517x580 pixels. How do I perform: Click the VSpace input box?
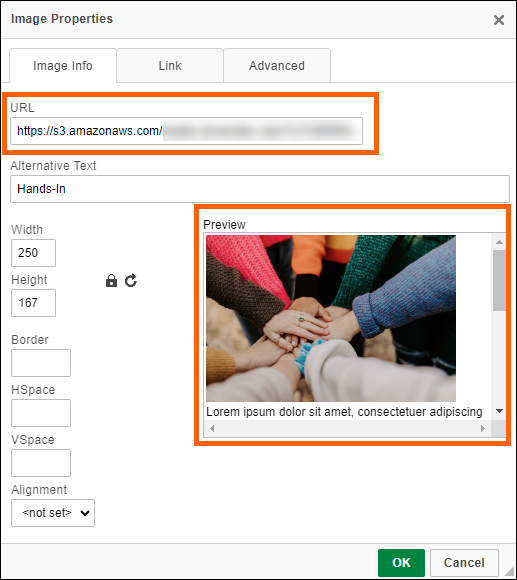click(x=41, y=463)
